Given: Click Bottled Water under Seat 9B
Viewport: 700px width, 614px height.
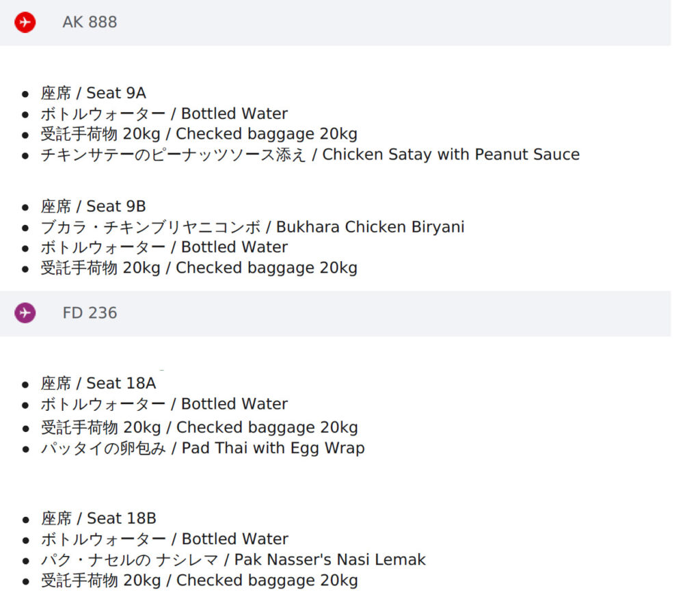Looking at the screenshot, I should (x=164, y=247).
